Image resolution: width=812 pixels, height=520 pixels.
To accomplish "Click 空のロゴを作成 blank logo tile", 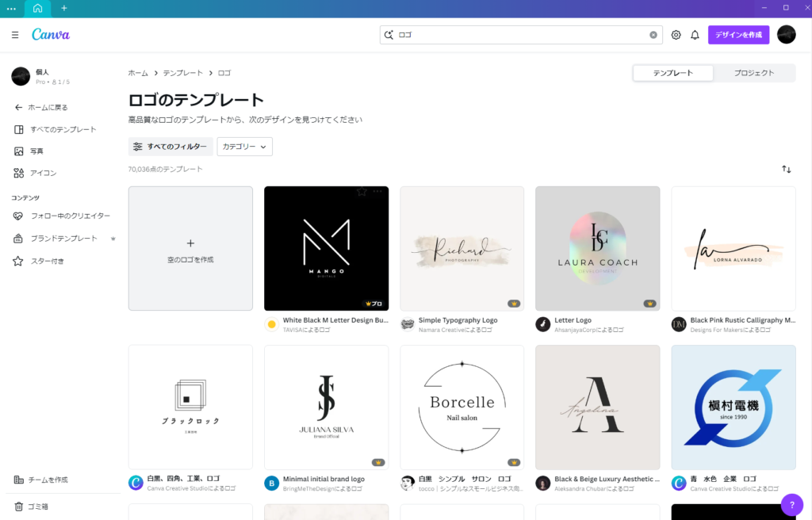I will coord(190,248).
